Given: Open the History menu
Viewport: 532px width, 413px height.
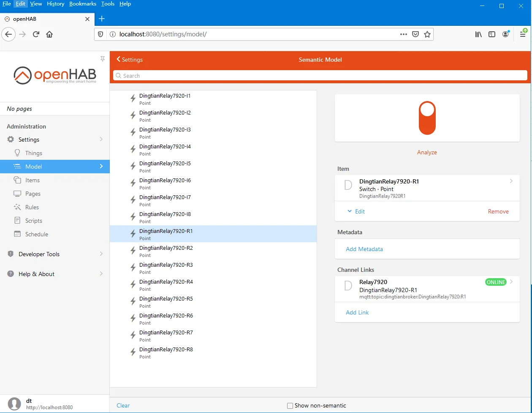Looking at the screenshot, I should tap(55, 4).
